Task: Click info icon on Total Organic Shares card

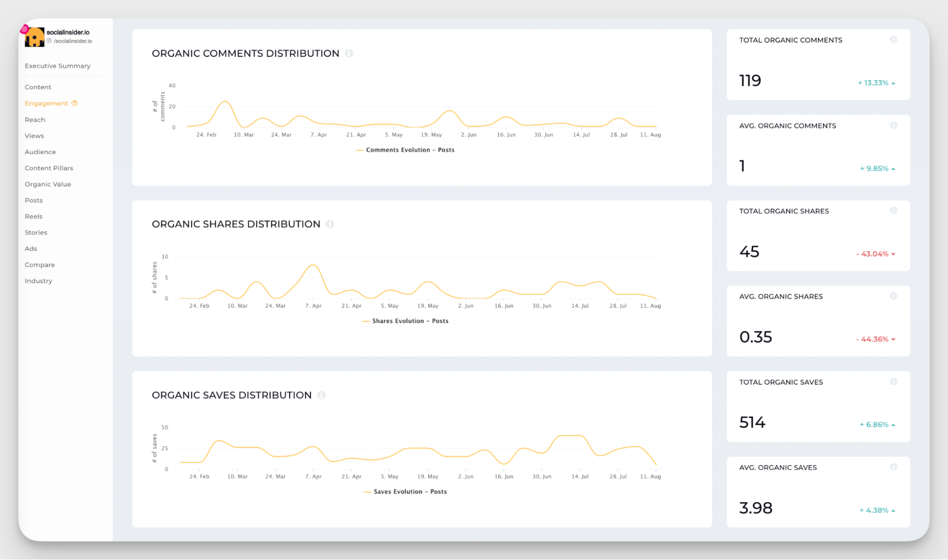Action: (893, 211)
